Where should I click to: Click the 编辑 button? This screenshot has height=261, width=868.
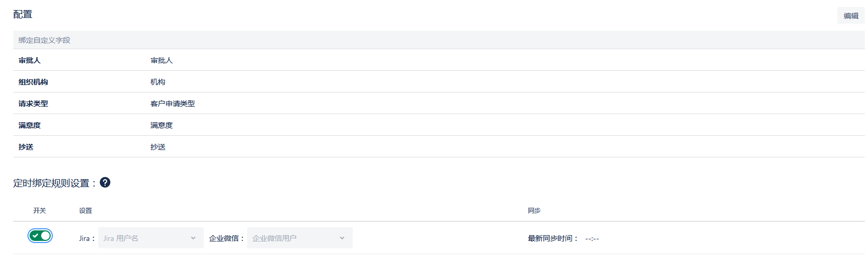coord(851,16)
